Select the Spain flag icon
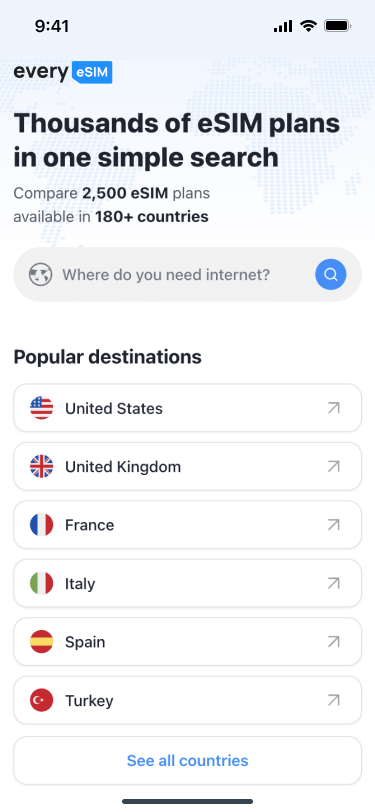The image size is (375, 812). (41, 642)
